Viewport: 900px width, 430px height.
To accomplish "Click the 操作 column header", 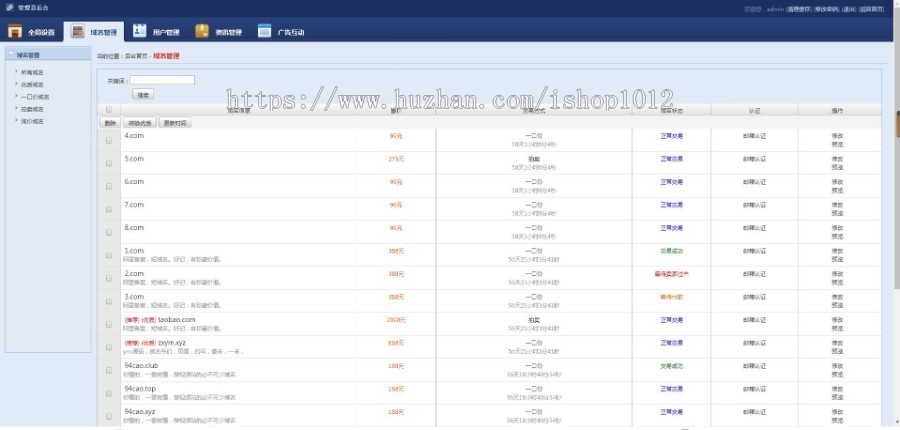I will click(837, 110).
